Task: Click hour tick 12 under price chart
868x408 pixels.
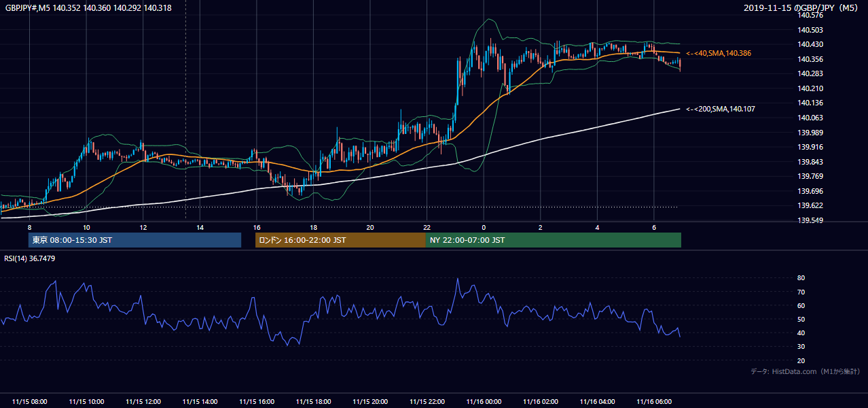Action: click(143, 227)
